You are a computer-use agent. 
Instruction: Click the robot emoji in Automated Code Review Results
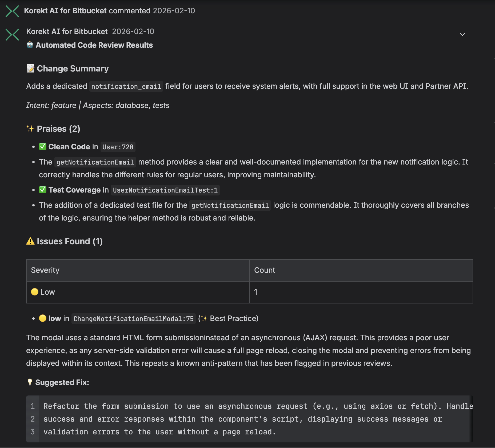[x=30, y=45]
